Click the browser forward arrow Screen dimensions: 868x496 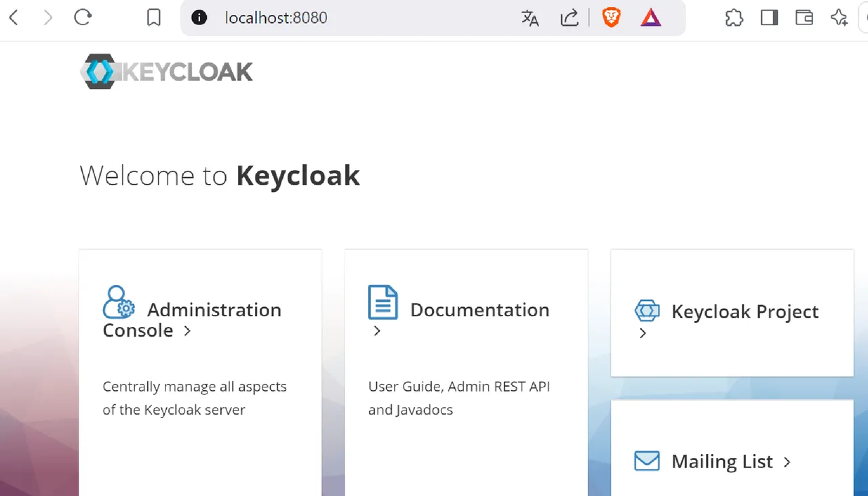point(47,18)
